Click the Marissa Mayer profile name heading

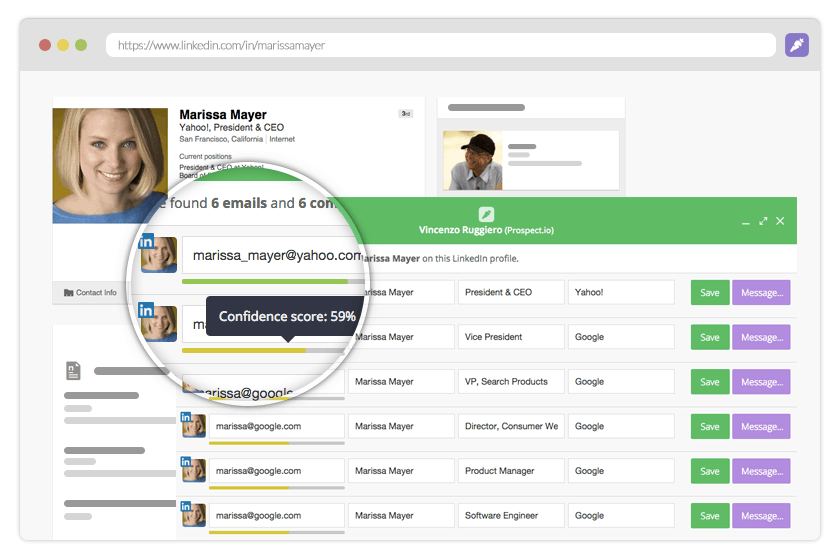click(223, 115)
